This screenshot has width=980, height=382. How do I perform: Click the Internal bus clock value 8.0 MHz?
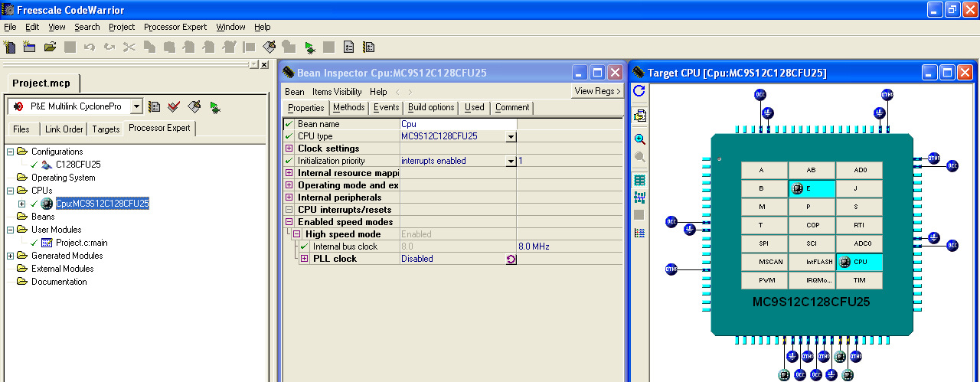pos(534,247)
